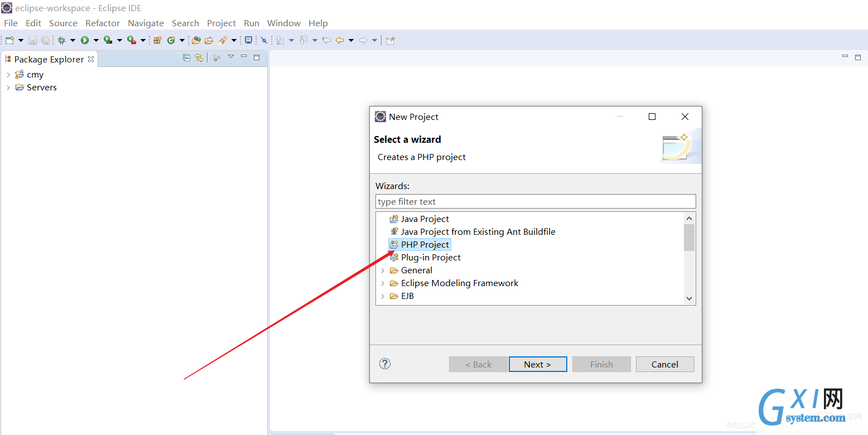Open the Help menu
This screenshot has width=868, height=435.
coord(318,23)
